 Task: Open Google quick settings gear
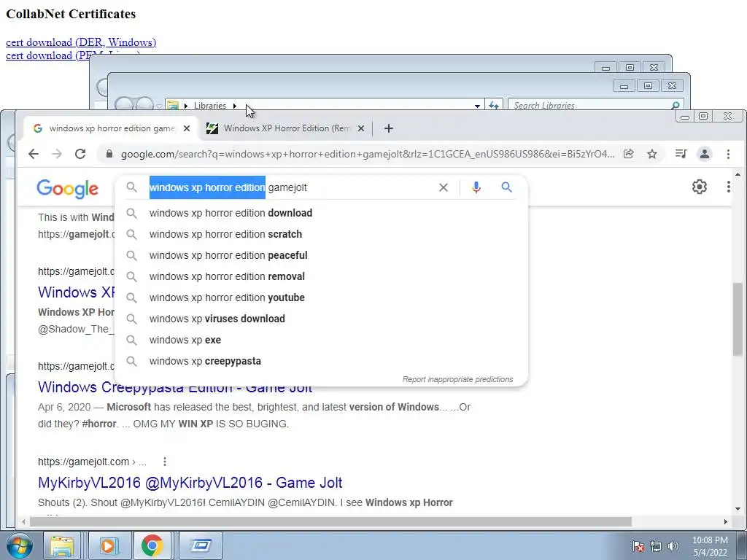click(699, 187)
